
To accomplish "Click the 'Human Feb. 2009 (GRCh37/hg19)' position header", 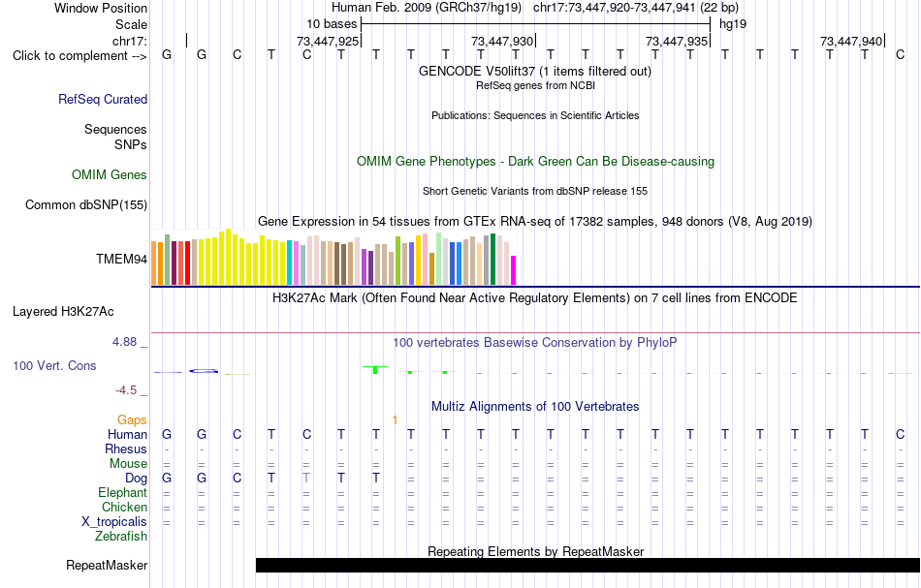I will click(x=427, y=8).
